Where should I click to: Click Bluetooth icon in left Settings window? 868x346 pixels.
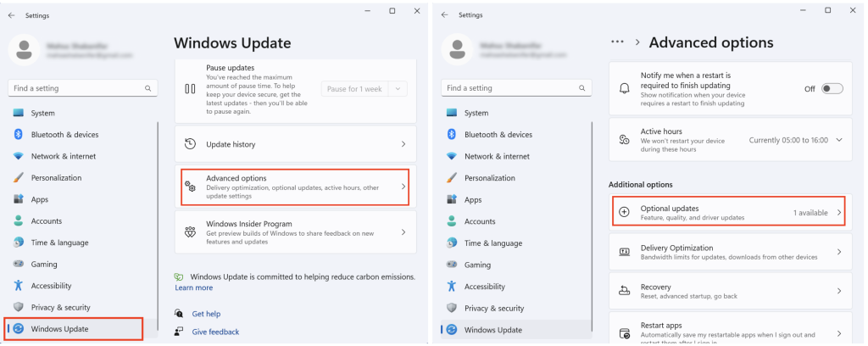coord(19,135)
